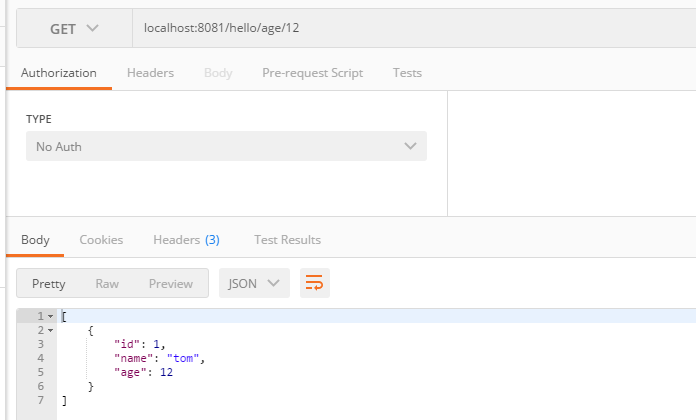This screenshot has width=696, height=420.
Task: Switch to Preview response view
Action: tap(170, 284)
